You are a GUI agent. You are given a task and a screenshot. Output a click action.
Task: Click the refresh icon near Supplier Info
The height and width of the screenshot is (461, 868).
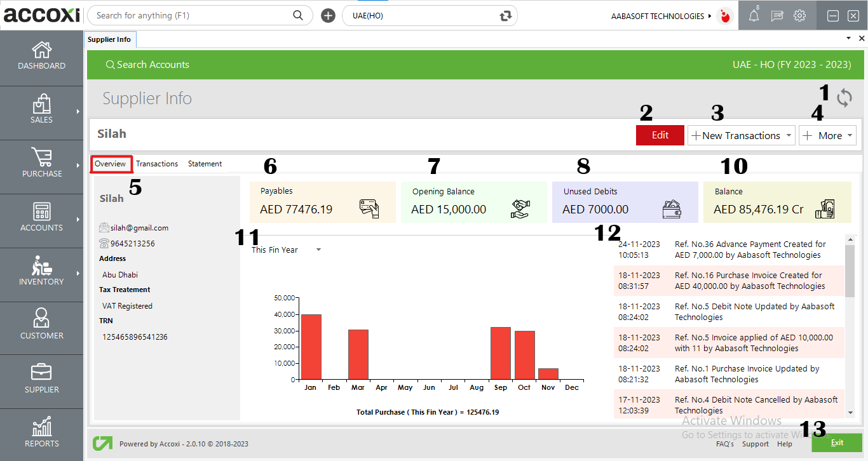pyautogui.click(x=844, y=98)
